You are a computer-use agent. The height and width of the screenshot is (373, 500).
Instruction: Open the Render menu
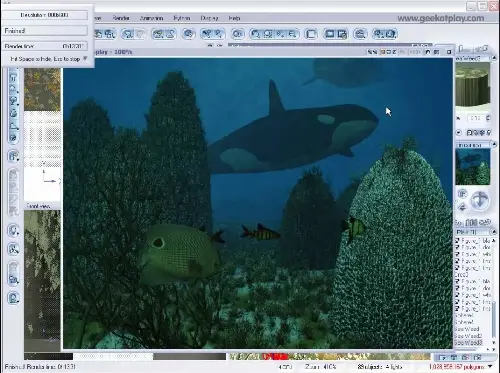[121, 18]
